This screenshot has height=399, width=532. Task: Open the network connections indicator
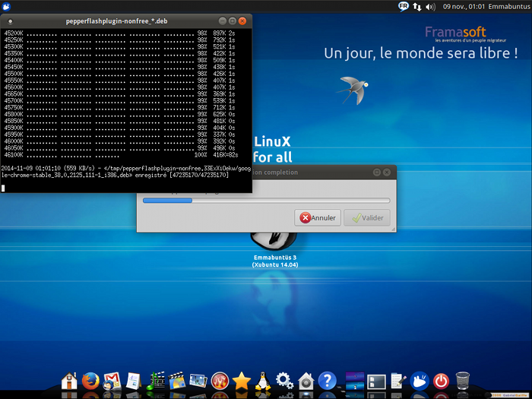pyautogui.click(x=417, y=6)
